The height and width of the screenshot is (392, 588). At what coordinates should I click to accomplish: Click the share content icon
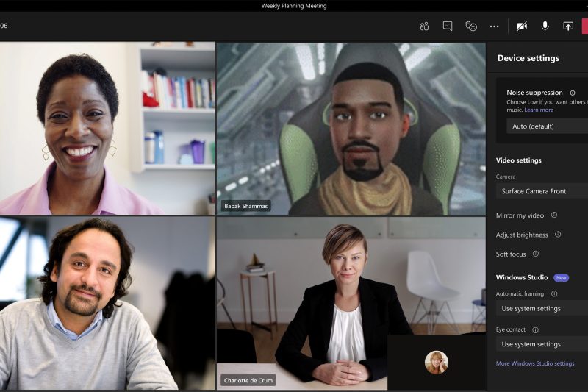(568, 26)
